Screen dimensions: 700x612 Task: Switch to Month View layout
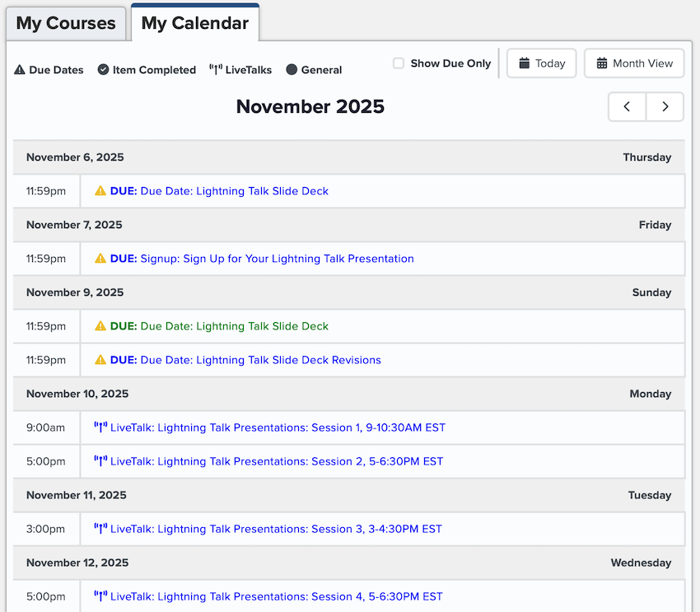pos(634,63)
